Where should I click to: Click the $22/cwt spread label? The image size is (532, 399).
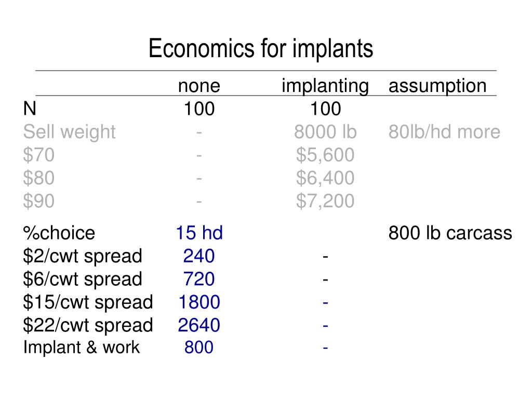coord(88,326)
